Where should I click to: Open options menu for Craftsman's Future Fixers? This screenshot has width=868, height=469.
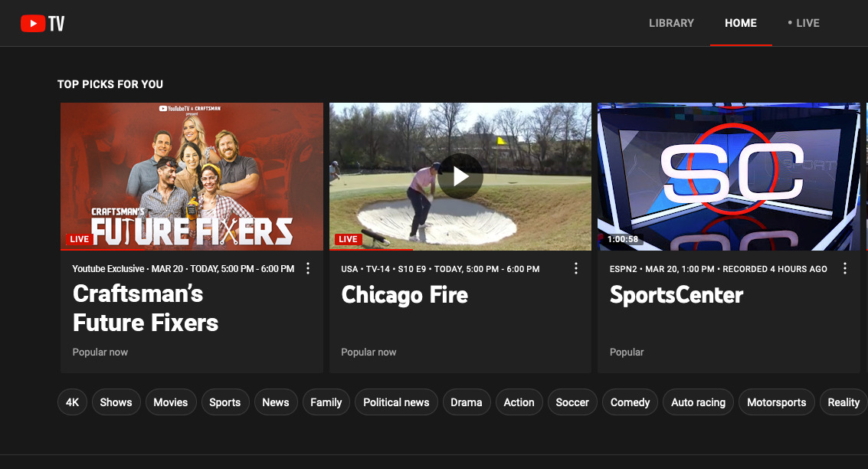(308, 268)
